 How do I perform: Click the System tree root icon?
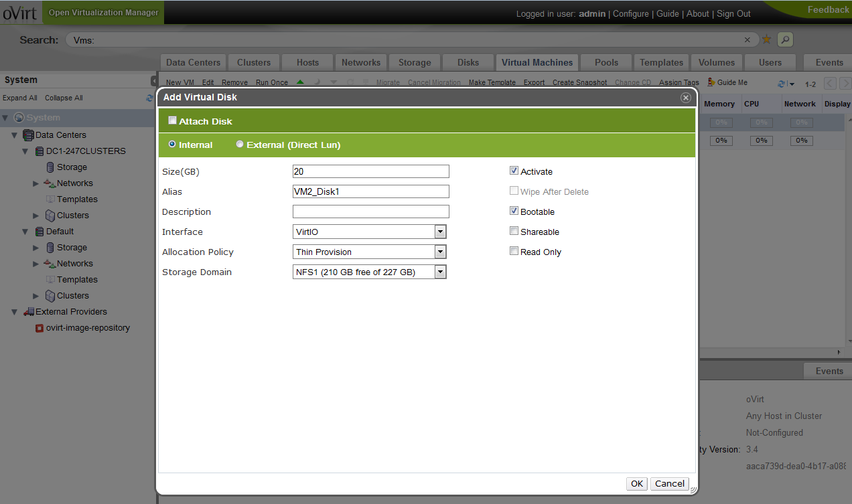tap(19, 118)
